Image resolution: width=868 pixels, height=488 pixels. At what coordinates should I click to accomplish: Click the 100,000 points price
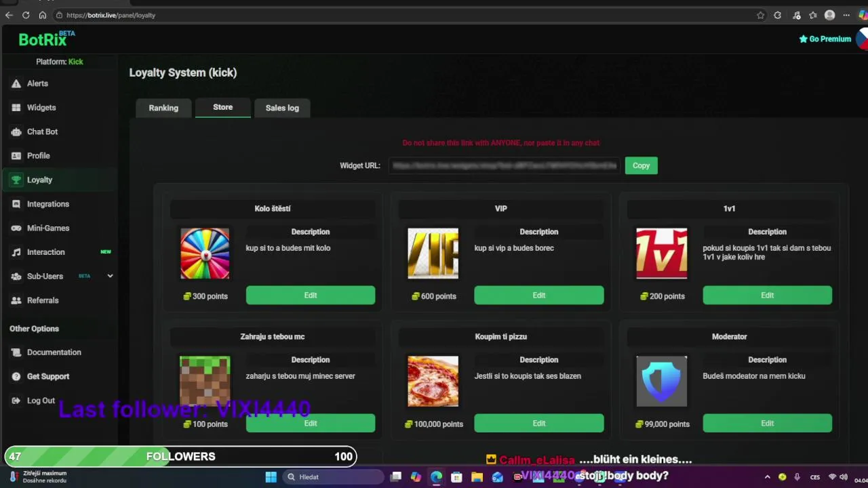[x=434, y=424]
